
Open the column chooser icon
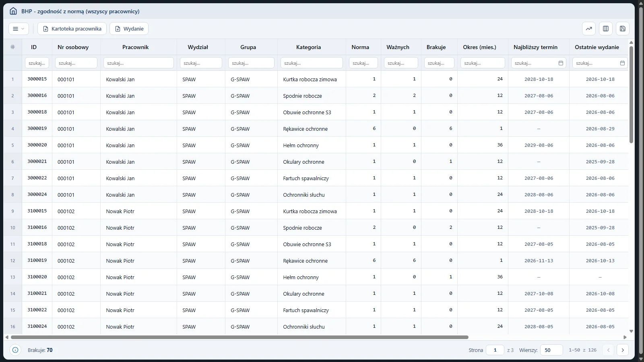pyautogui.click(x=606, y=29)
